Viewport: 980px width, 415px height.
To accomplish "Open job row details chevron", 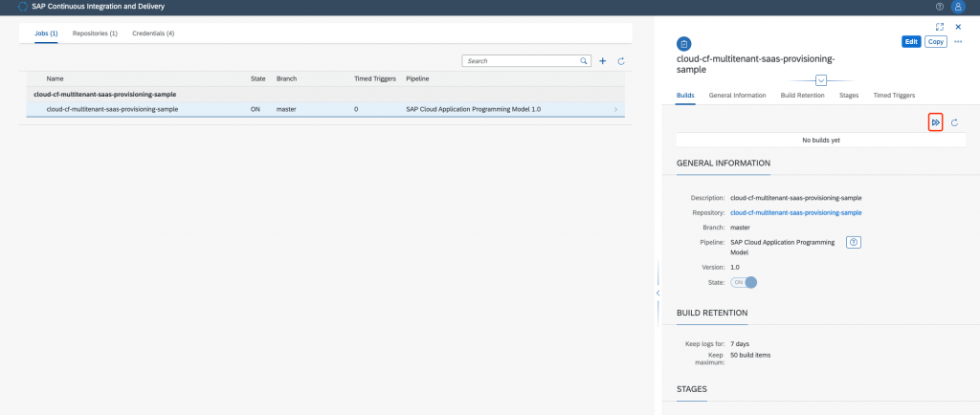I will [615, 110].
